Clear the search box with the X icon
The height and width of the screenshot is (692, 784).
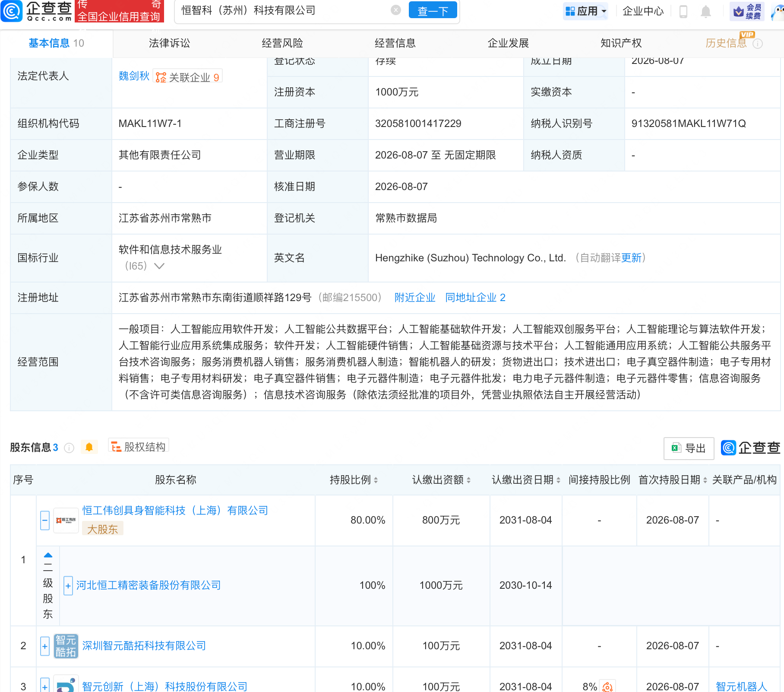click(x=396, y=10)
